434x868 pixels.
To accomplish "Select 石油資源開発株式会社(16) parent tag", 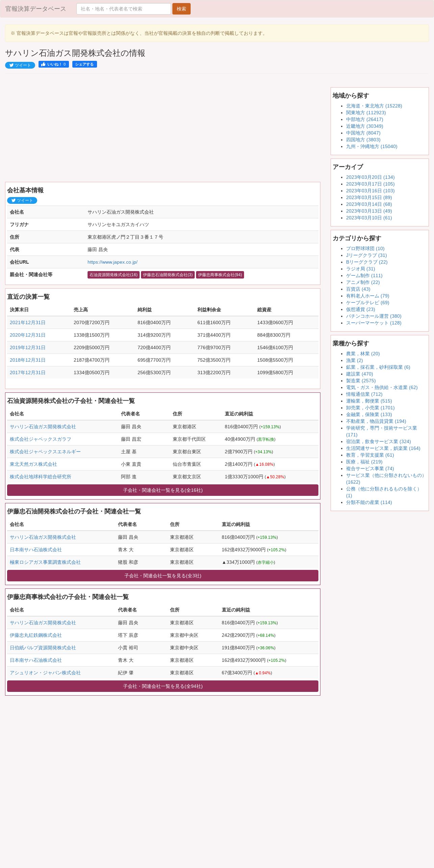I will (x=114, y=275).
